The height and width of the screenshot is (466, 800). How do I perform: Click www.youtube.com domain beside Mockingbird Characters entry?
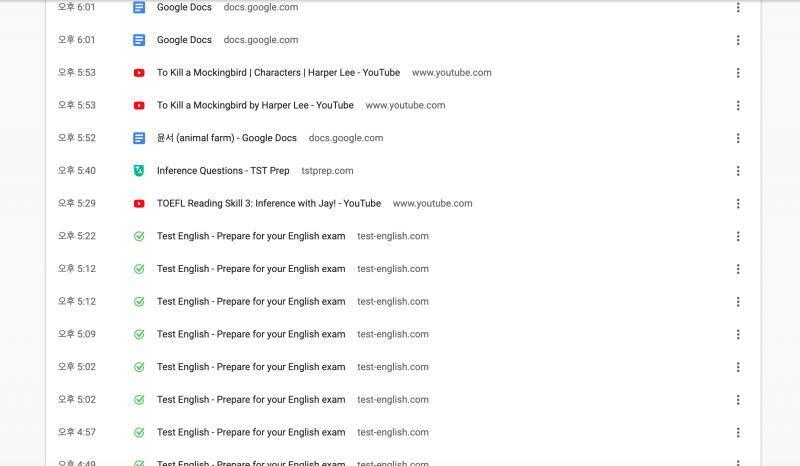[x=452, y=72]
